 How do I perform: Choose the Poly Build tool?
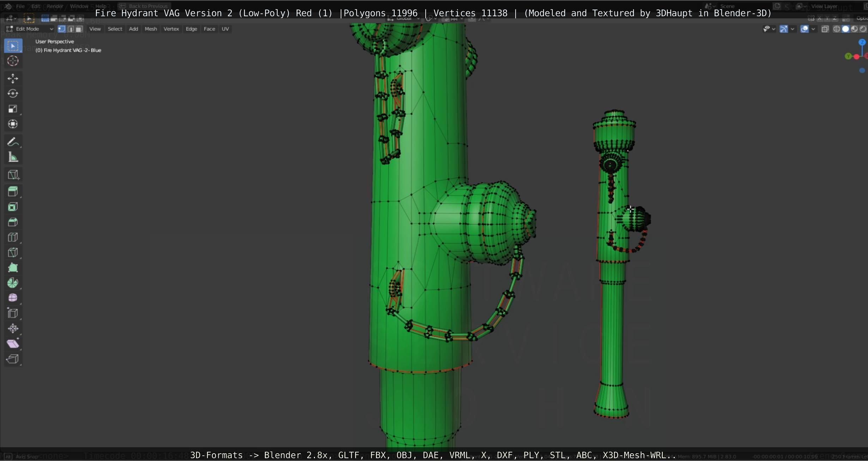tap(13, 268)
